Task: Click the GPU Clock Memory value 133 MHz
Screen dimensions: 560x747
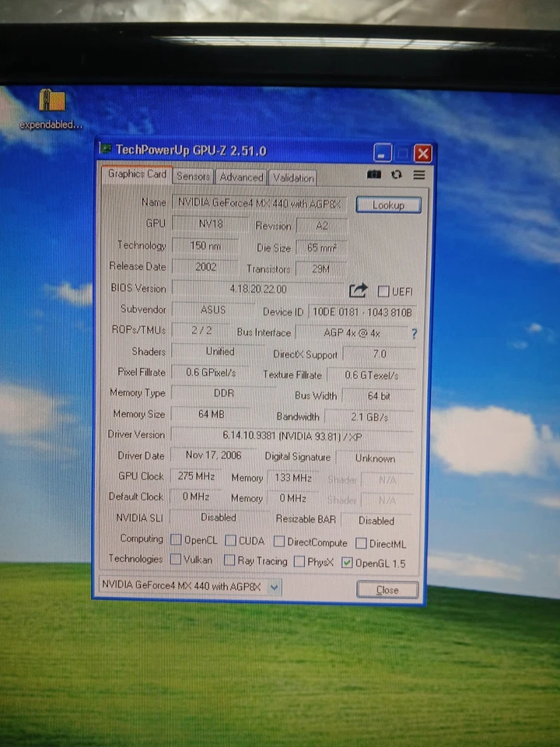Action: [x=293, y=477]
